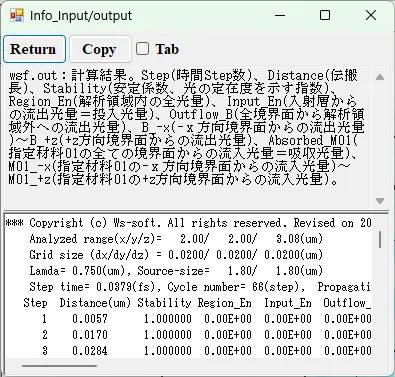Click the description pane scroll-up arrow
The width and height of the screenshot is (395, 377).
pyautogui.click(x=380, y=77)
